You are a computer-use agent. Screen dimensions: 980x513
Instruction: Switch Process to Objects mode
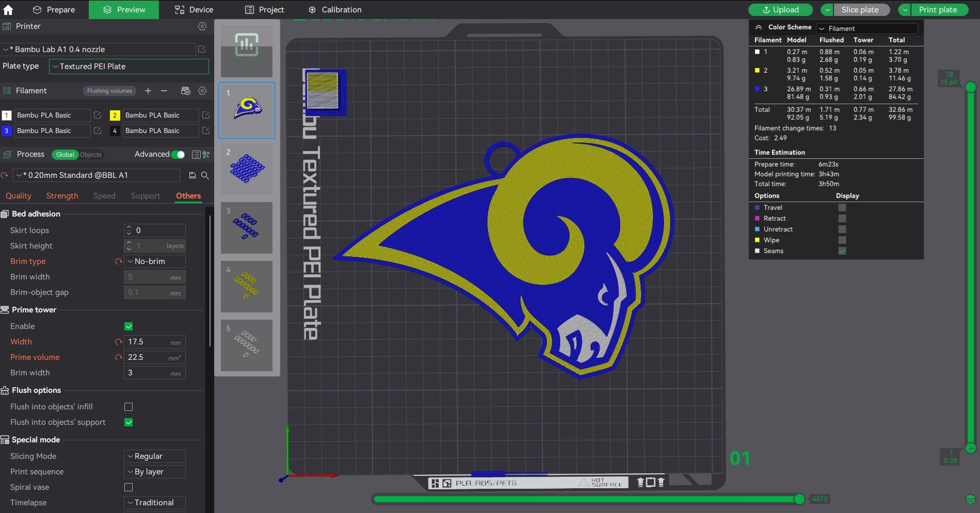click(91, 155)
